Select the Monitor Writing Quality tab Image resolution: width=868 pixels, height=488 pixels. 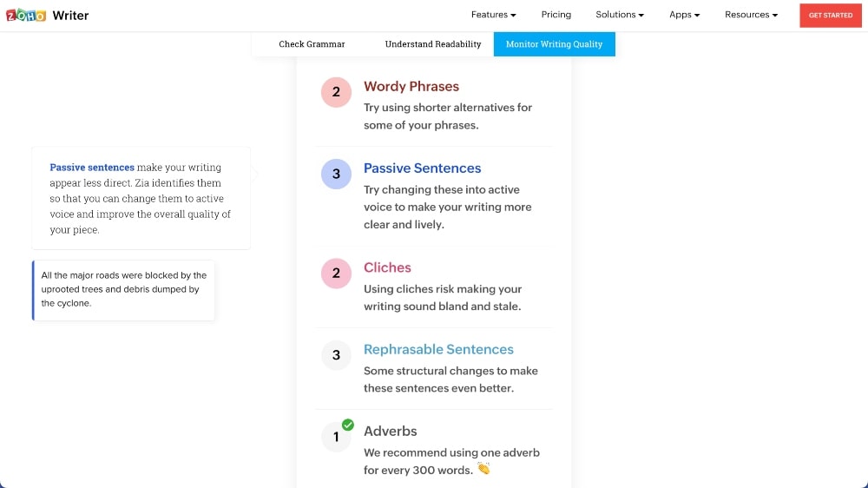(554, 44)
